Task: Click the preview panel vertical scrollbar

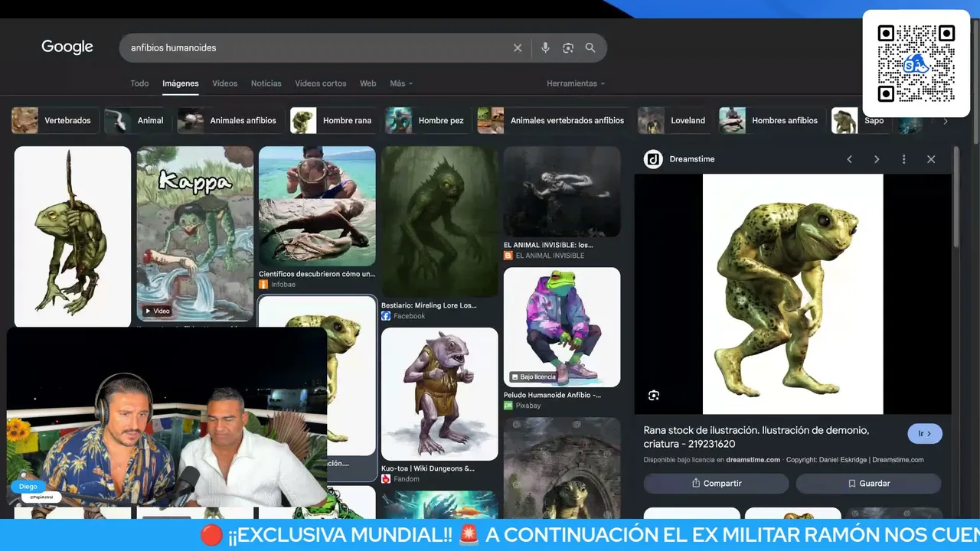Action: point(955,197)
